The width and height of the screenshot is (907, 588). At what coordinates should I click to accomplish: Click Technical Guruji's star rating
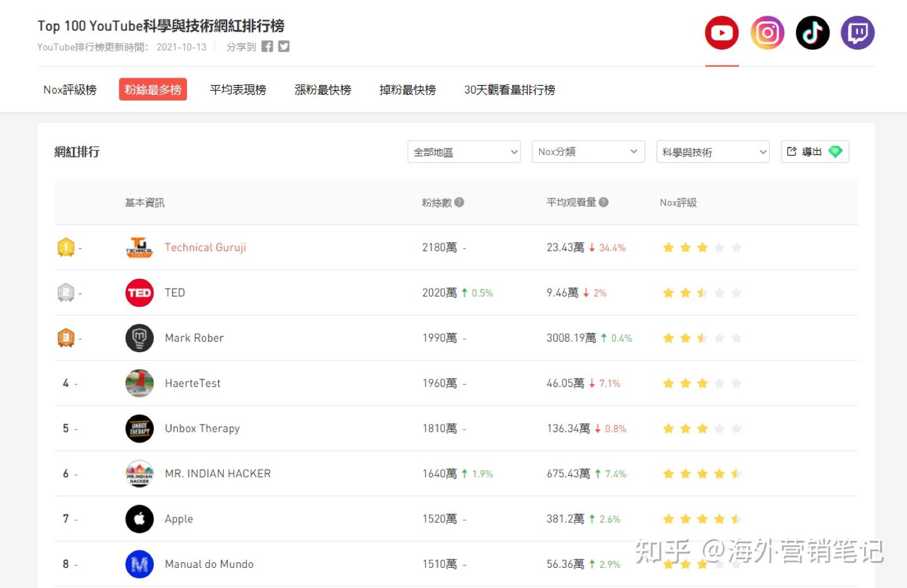[x=702, y=247]
